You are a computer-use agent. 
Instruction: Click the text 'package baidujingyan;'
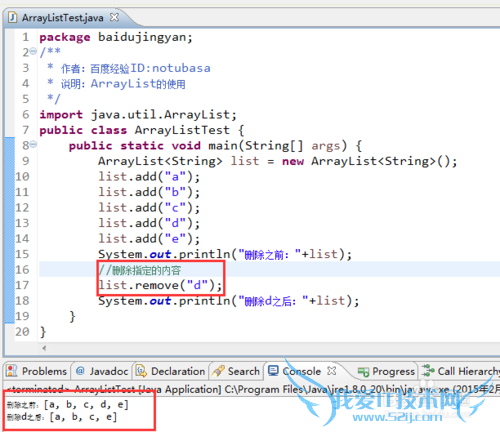click(x=116, y=37)
